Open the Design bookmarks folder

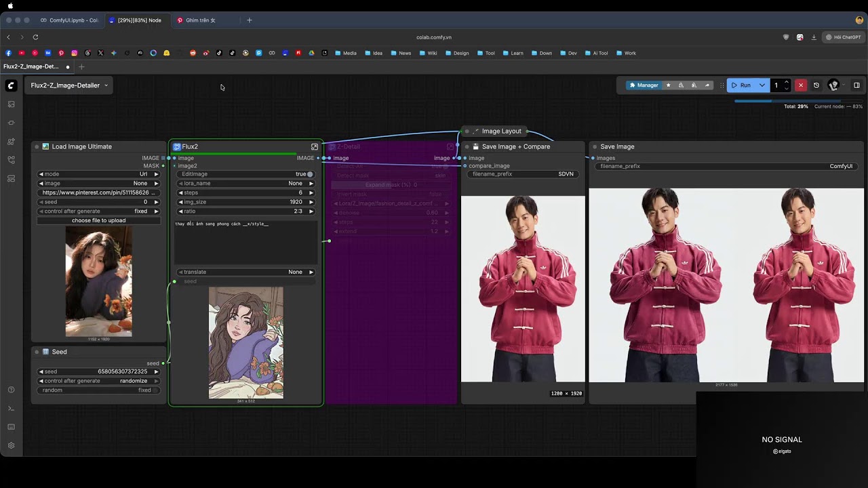pos(457,53)
